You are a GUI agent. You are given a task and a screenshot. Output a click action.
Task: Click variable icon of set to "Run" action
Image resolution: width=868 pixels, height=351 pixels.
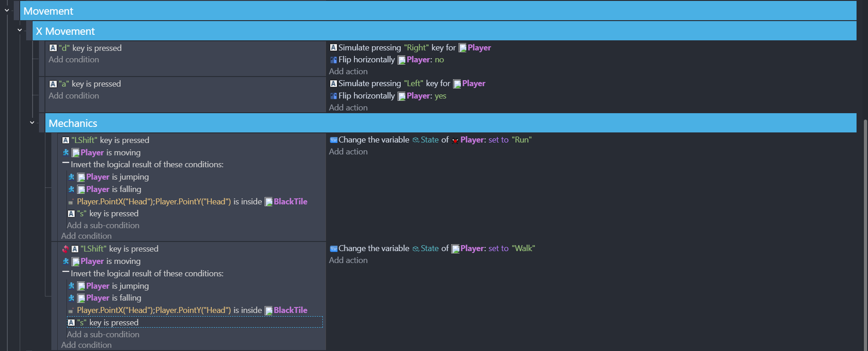click(333, 140)
